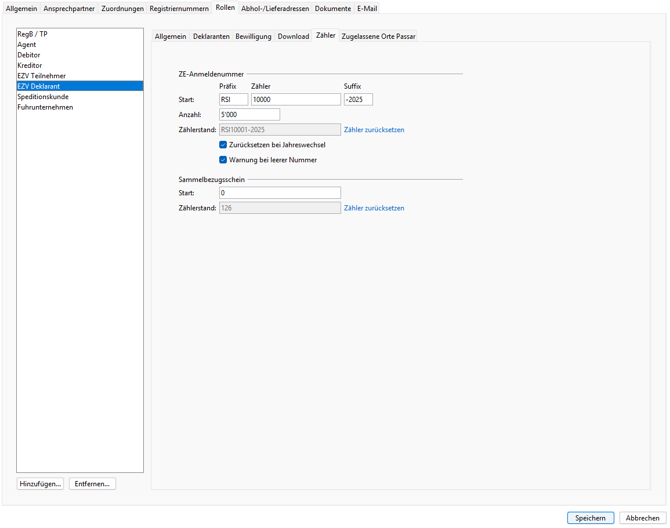Switch to the Ansprechpartner tab
670x528 pixels.
click(69, 8)
